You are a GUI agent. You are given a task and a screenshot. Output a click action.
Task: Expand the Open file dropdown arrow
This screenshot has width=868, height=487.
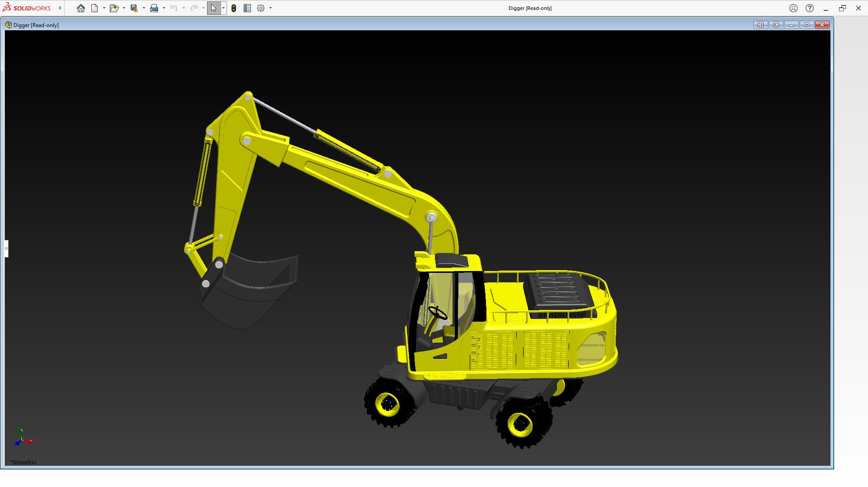[124, 8]
